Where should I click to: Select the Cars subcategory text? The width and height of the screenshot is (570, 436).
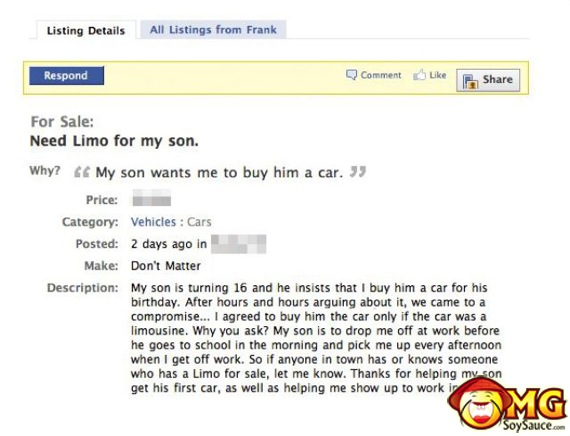199,222
